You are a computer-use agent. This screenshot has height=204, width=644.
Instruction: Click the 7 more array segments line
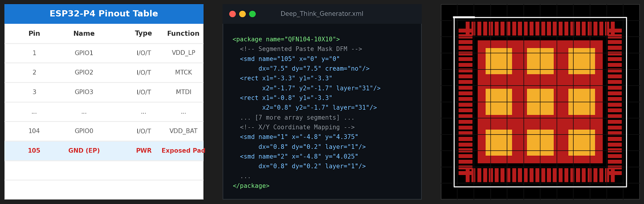(297, 117)
